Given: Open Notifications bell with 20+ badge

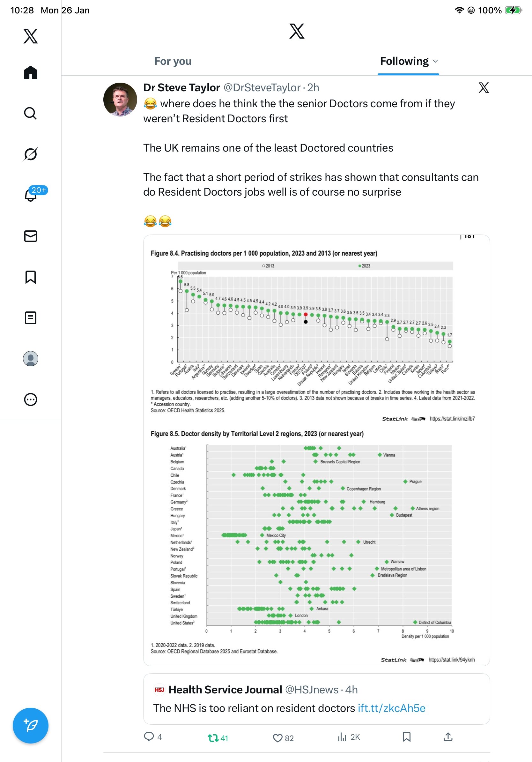Looking at the screenshot, I should [31, 195].
